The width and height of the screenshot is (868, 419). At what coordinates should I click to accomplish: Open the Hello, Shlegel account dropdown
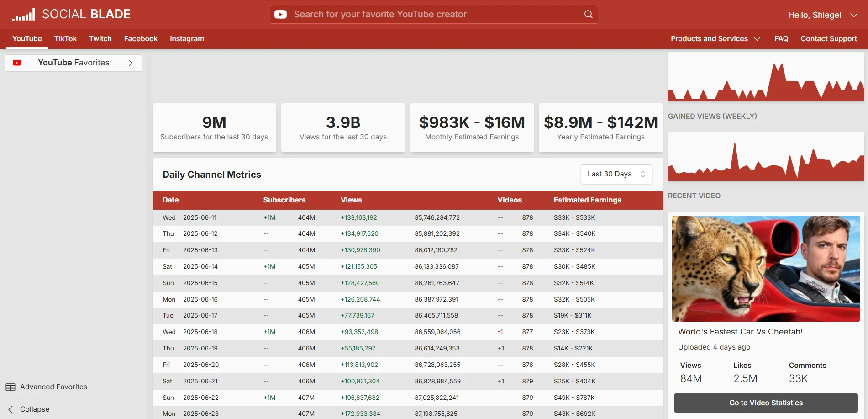pyautogui.click(x=822, y=15)
